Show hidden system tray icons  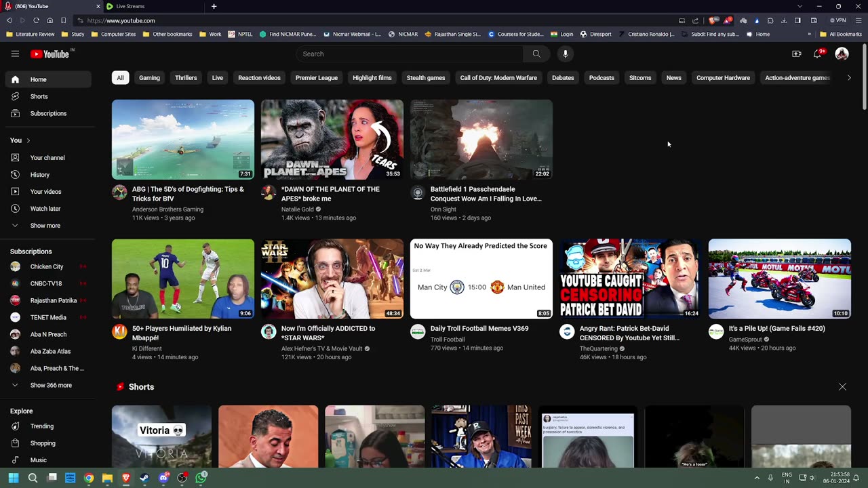tap(757, 478)
